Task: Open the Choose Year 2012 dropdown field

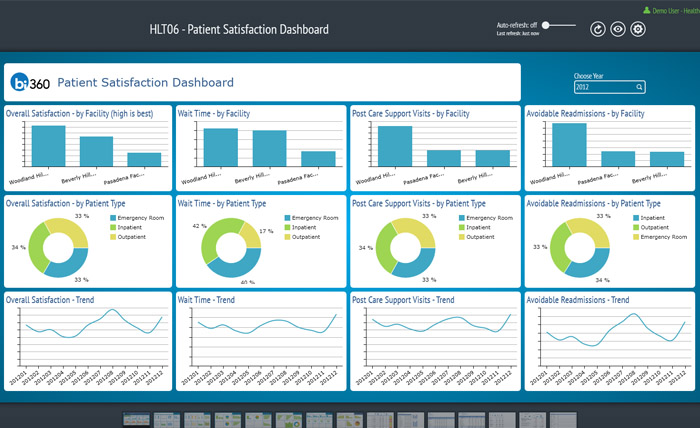Action: click(609, 87)
